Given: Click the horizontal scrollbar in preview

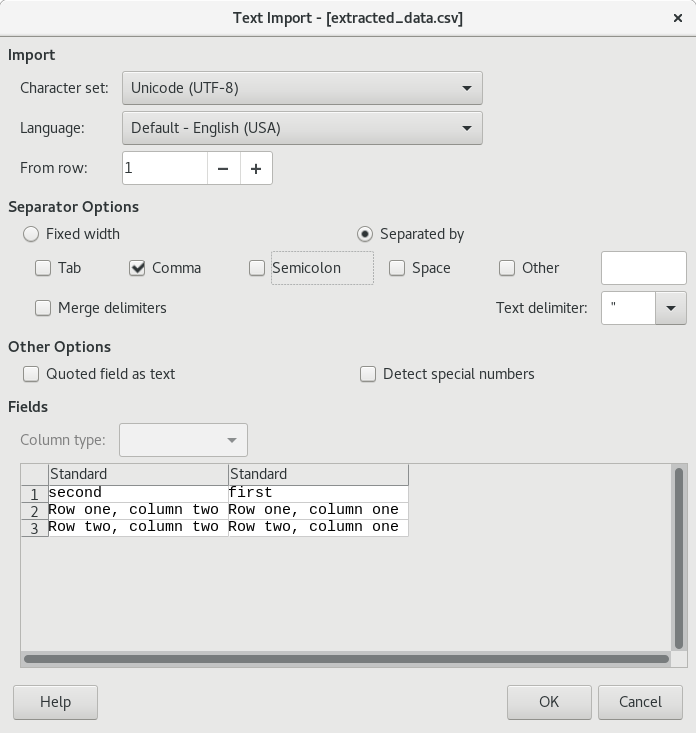Looking at the screenshot, I should pos(345,659).
